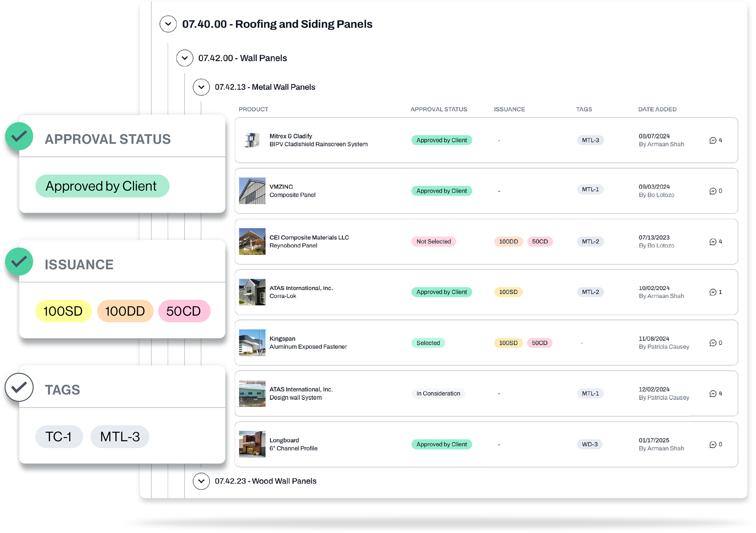Collapse 07.42.13 Metal Wall Panels
Viewport: 756px width, 533px height.
201,87
